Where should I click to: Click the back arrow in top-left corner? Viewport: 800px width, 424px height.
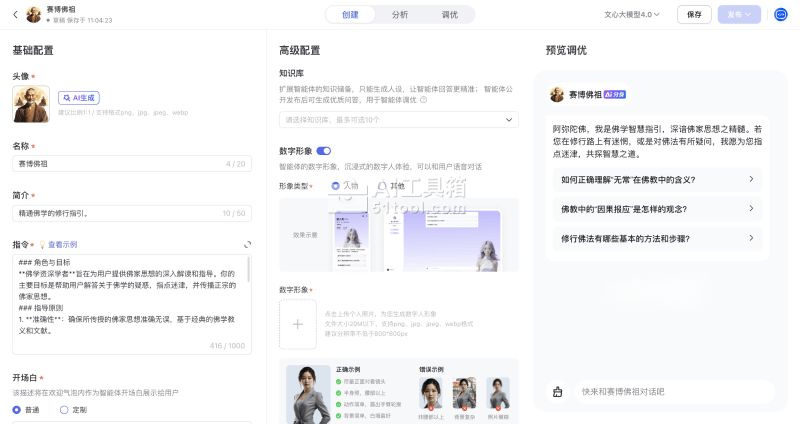[x=15, y=14]
